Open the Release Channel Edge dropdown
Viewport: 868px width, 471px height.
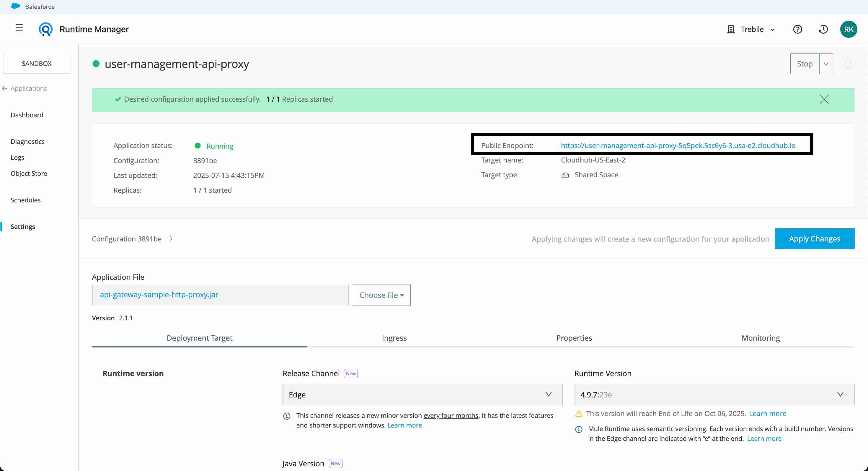point(422,394)
